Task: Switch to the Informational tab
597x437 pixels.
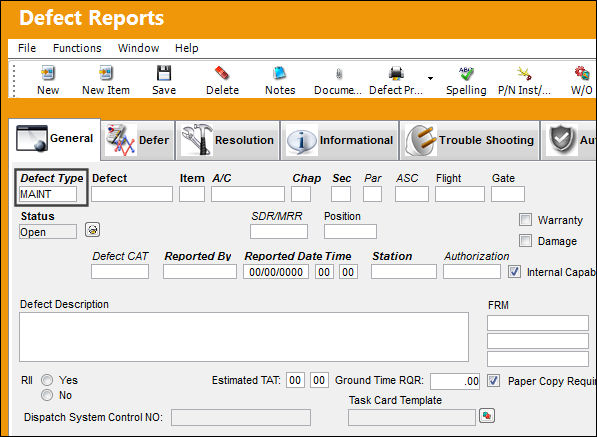Action: [340, 140]
